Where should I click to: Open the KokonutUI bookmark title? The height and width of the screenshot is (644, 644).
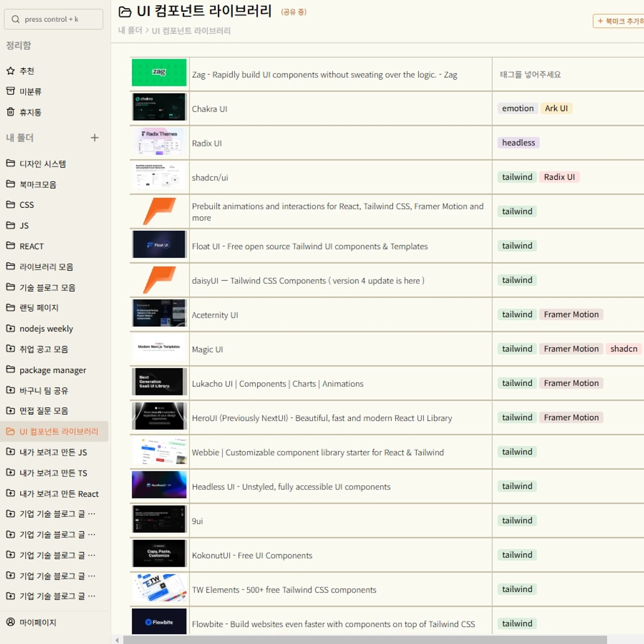point(252,555)
